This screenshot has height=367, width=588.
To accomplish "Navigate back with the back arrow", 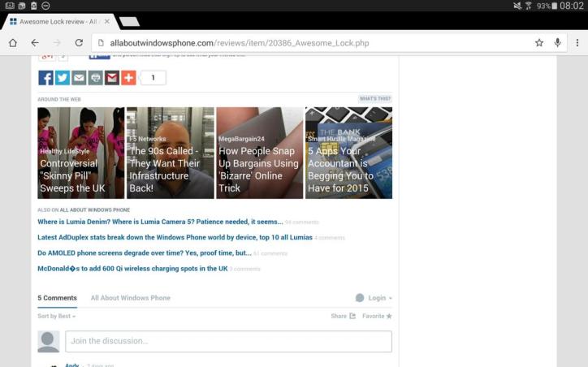I will (x=35, y=42).
